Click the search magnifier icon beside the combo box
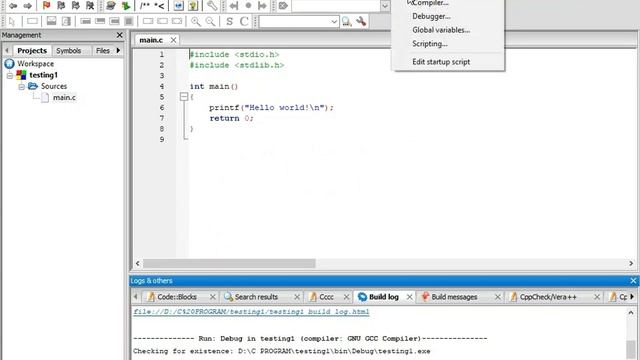Viewport: 640px width, 360px height. (347, 21)
